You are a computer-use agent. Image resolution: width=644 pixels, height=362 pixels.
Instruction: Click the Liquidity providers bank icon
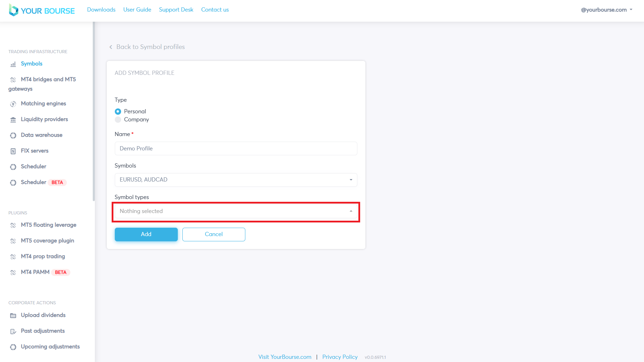tap(13, 120)
